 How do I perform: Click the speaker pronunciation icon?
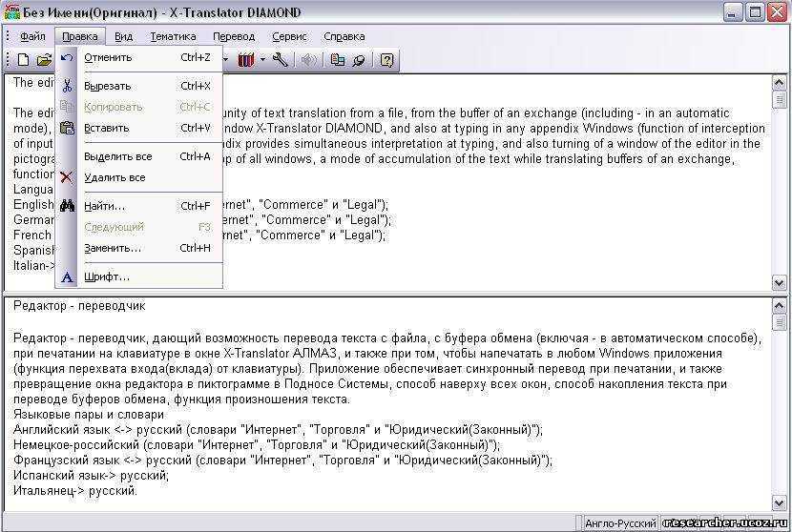[308, 59]
